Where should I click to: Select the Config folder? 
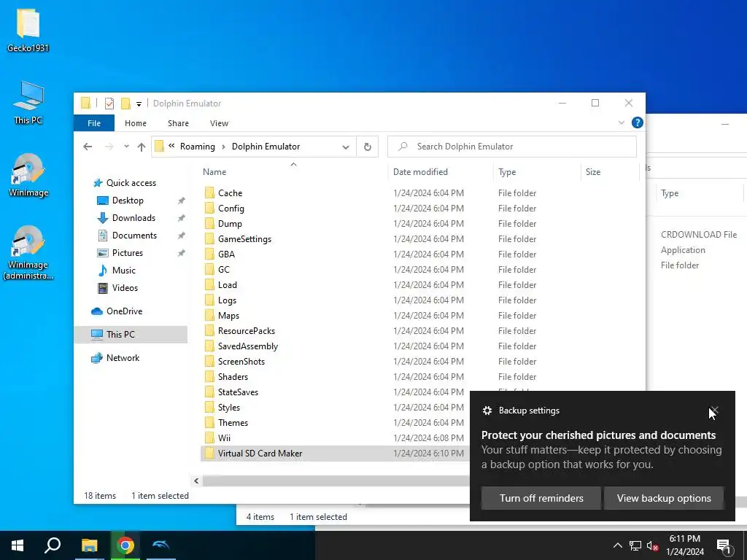click(x=231, y=209)
